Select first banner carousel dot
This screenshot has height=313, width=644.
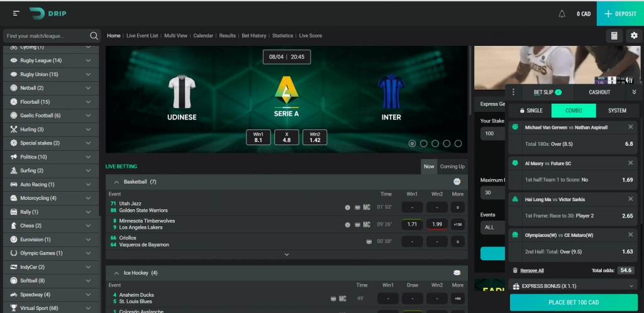coord(412,143)
